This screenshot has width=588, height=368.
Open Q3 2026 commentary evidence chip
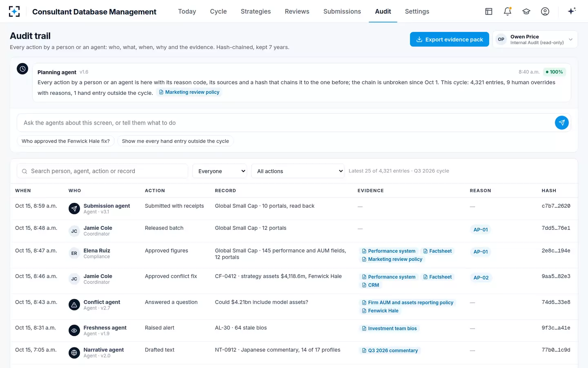click(x=390, y=350)
